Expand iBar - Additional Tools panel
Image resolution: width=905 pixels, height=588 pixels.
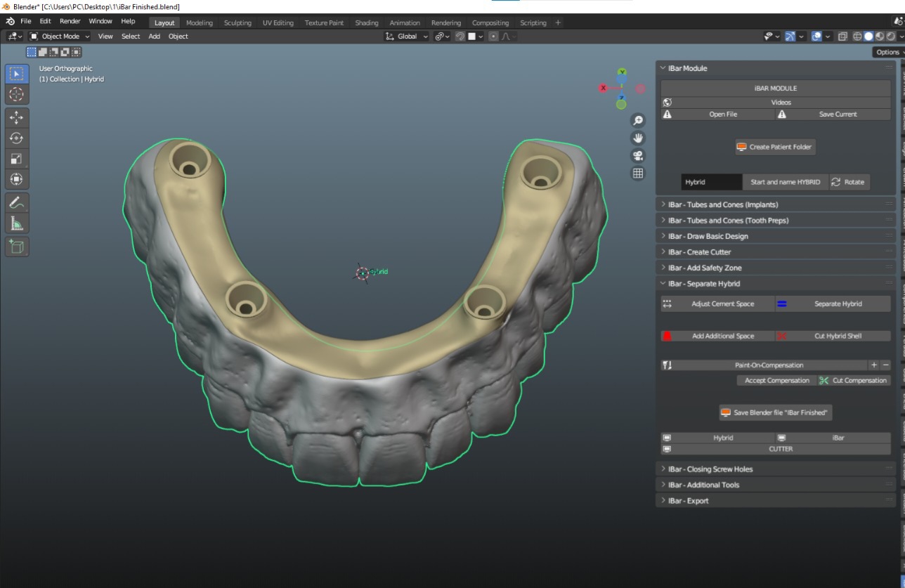776,485
